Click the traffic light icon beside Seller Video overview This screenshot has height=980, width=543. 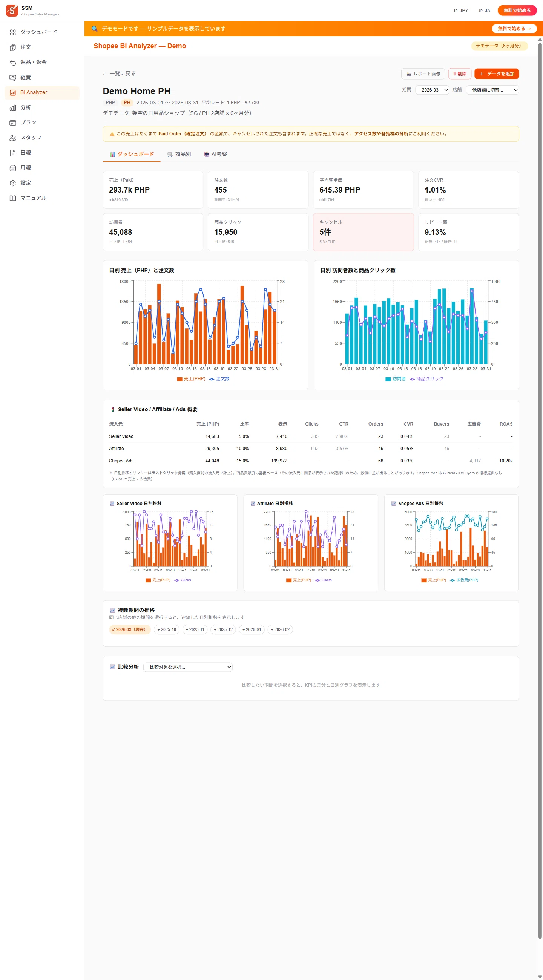(113, 410)
